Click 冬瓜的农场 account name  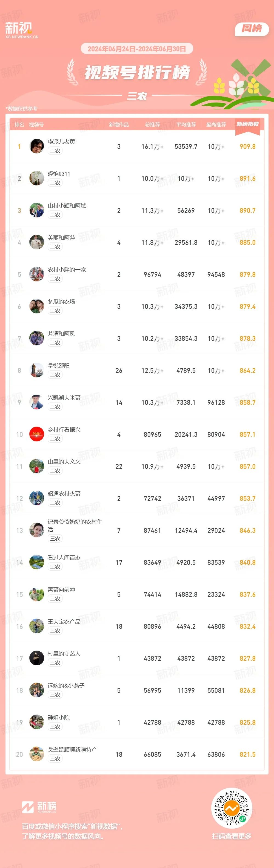pyautogui.click(x=61, y=302)
